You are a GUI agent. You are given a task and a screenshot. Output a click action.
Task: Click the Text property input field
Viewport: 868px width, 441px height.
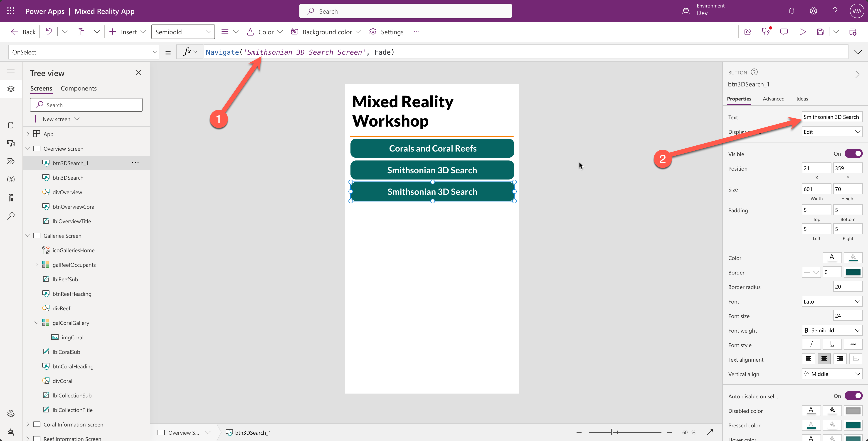pyautogui.click(x=832, y=117)
